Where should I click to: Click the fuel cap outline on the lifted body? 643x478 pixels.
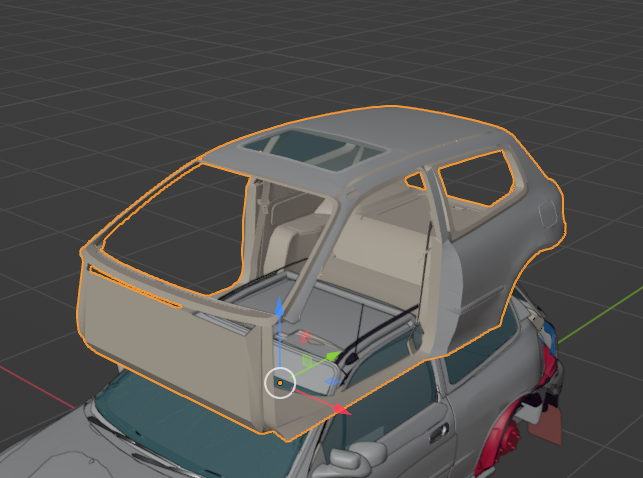(548, 213)
